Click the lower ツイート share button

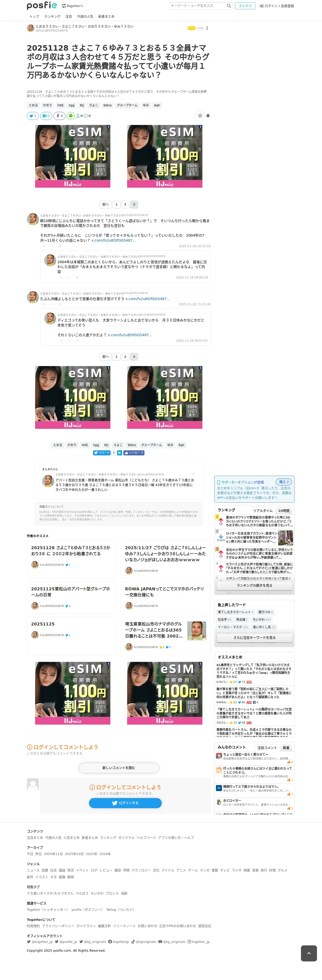(x=102, y=453)
